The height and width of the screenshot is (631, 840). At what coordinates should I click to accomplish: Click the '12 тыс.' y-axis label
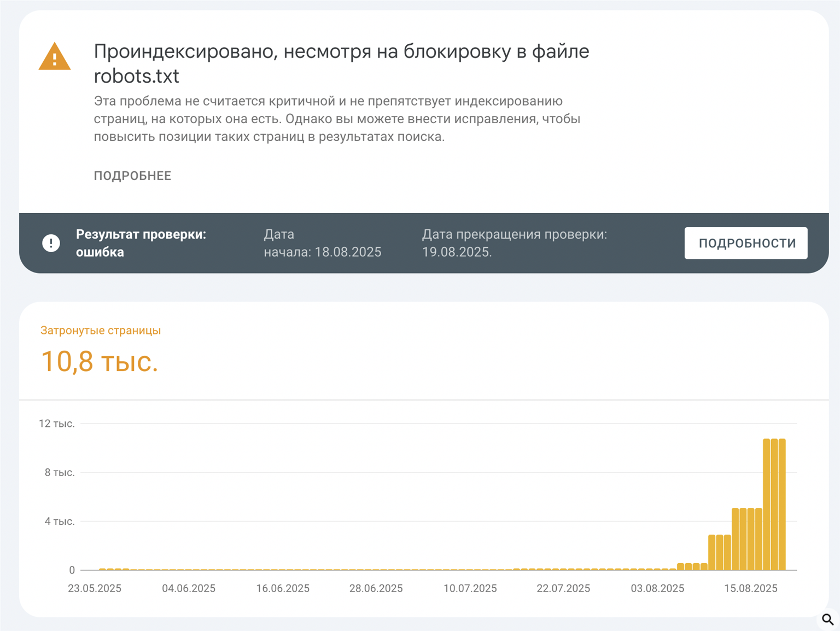pos(56,424)
